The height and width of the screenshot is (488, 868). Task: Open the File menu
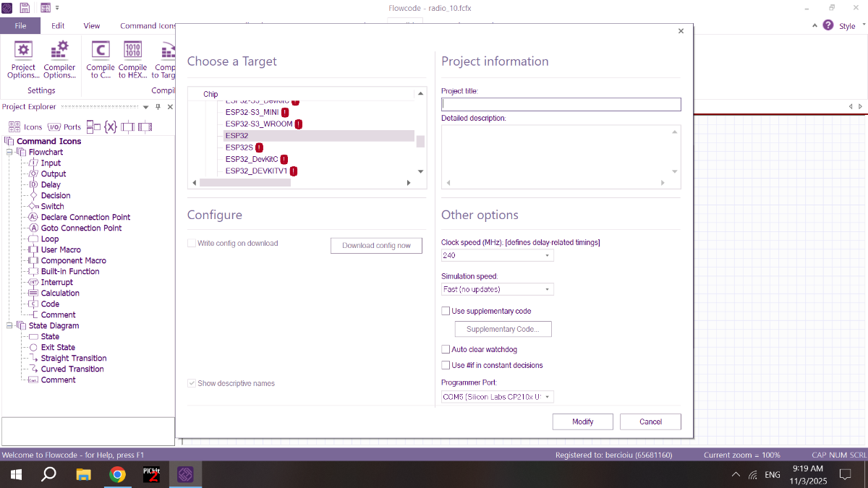point(20,25)
